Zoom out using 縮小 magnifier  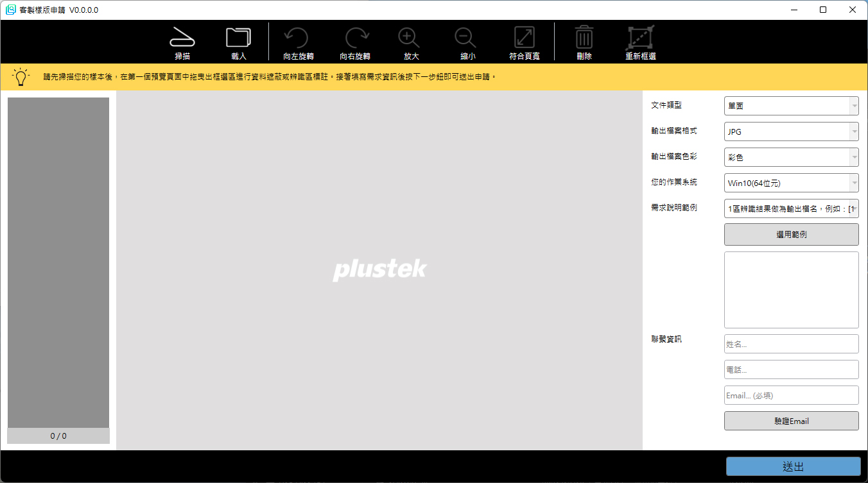[x=465, y=37]
